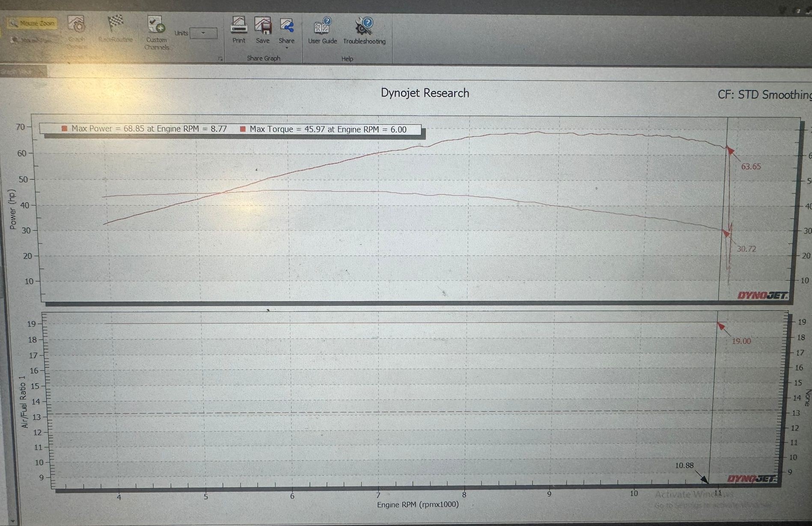Click the Max Power legend color swatch
The image size is (812, 526).
click(65, 128)
